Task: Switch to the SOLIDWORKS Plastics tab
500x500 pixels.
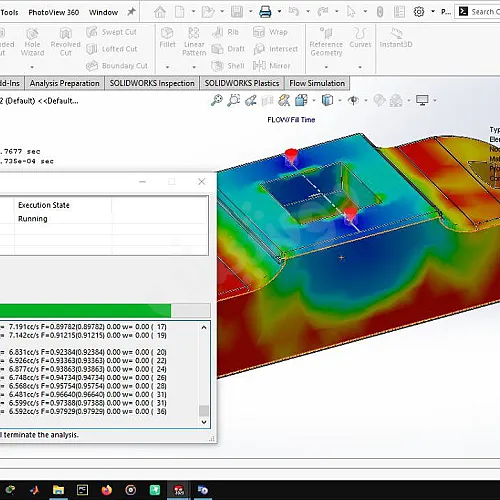Action: (242, 83)
